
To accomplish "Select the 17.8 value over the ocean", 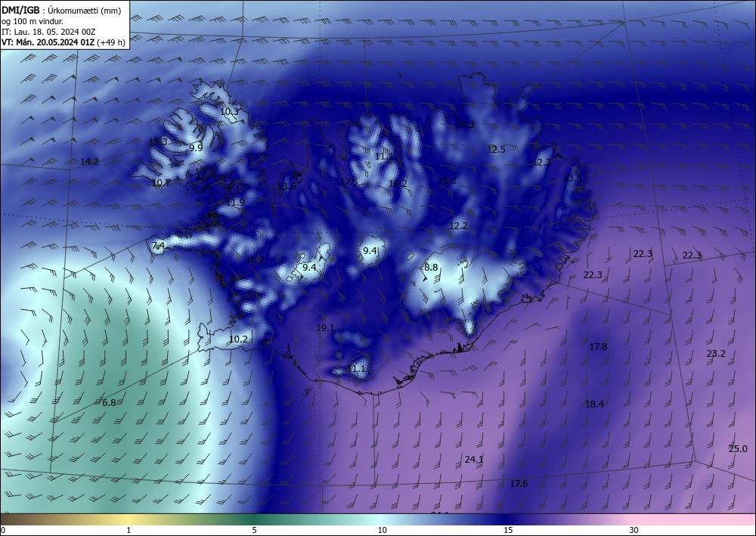I will [x=598, y=346].
